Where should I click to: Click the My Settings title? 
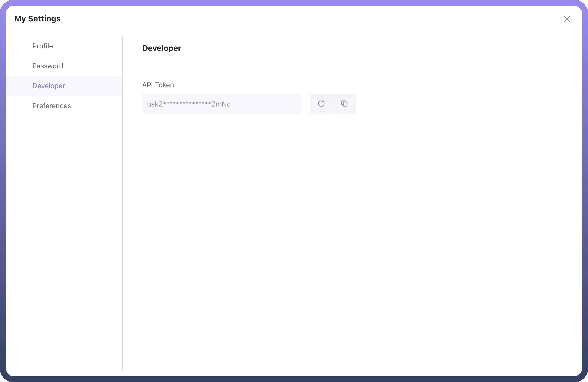pos(37,19)
